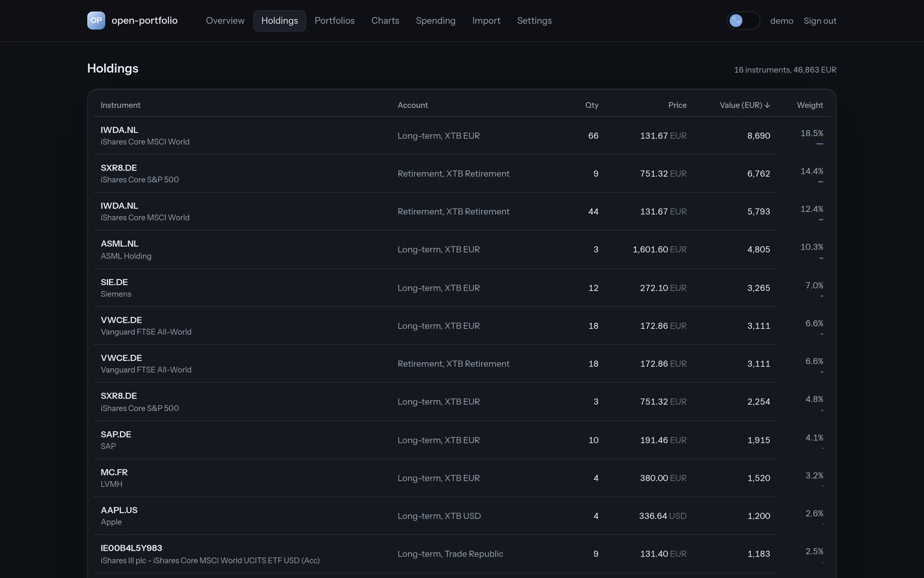Sort by the Price column header
The width and height of the screenshot is (924, 578).
pos(677,105)
